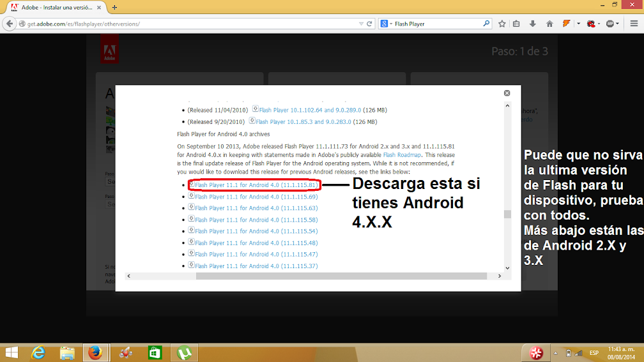Open File Explorer from taskbar
Image resolution: width=644 pixels, height=362 pixels.
pyautogui.click(x=67, y=352)
